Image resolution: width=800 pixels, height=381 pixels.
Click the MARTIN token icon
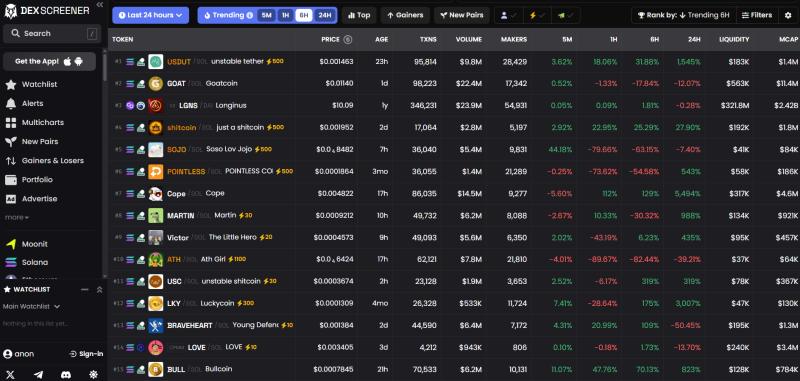point(156,216)
